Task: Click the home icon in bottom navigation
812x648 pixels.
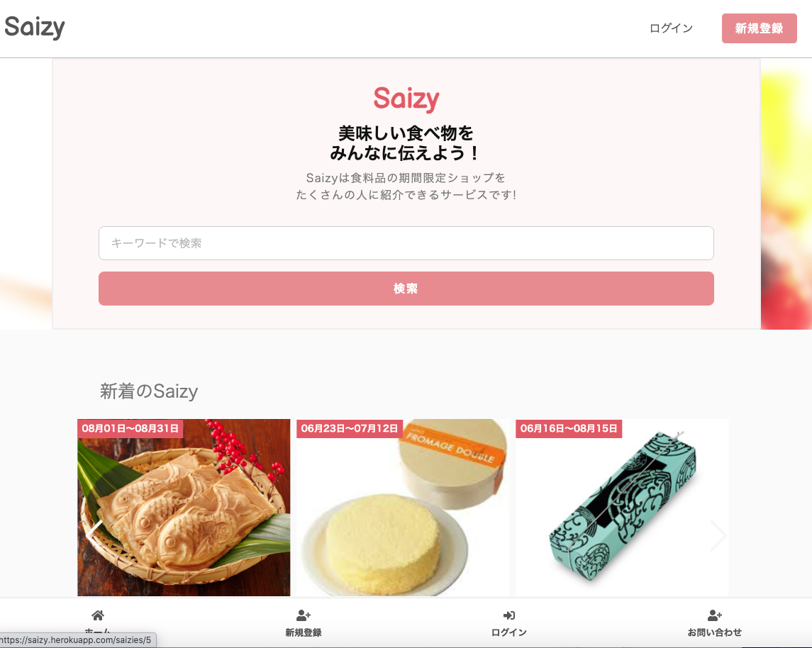Action: [98, 615]
